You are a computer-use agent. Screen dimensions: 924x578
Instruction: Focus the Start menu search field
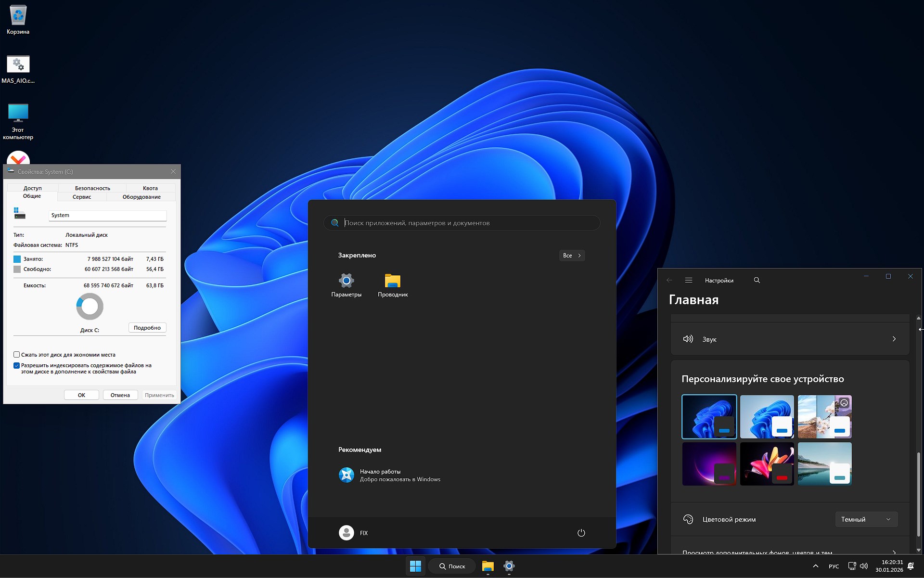point(462,223)
